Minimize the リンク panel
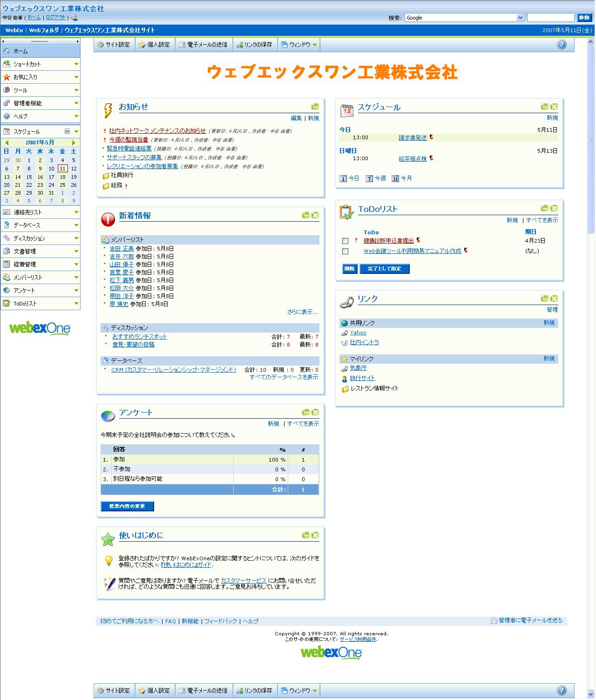 point(544,299)
